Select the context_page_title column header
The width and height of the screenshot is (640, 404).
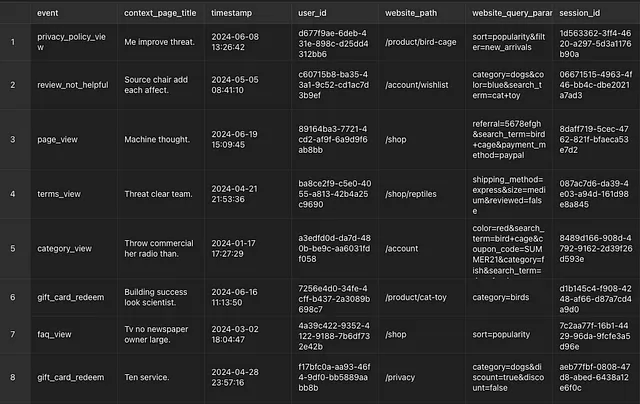click(161, 13)
